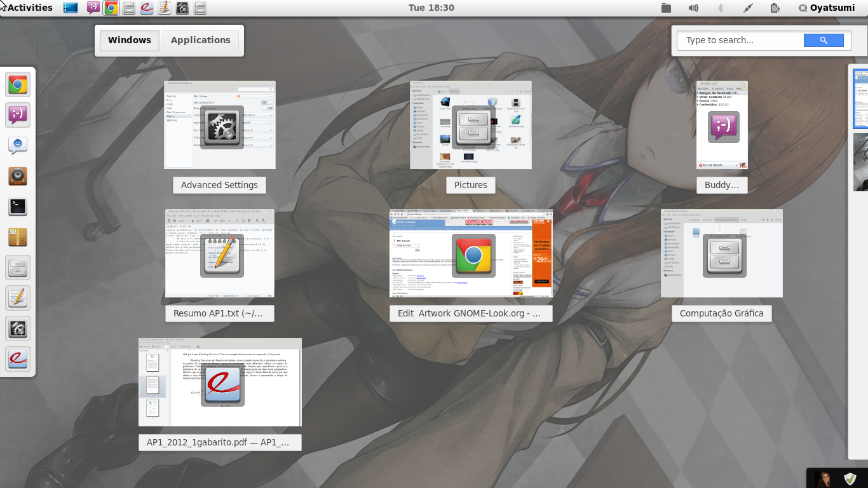Select the Chrome GNOME-Look.org window thumbnail
868x488 pixels.
471,253
